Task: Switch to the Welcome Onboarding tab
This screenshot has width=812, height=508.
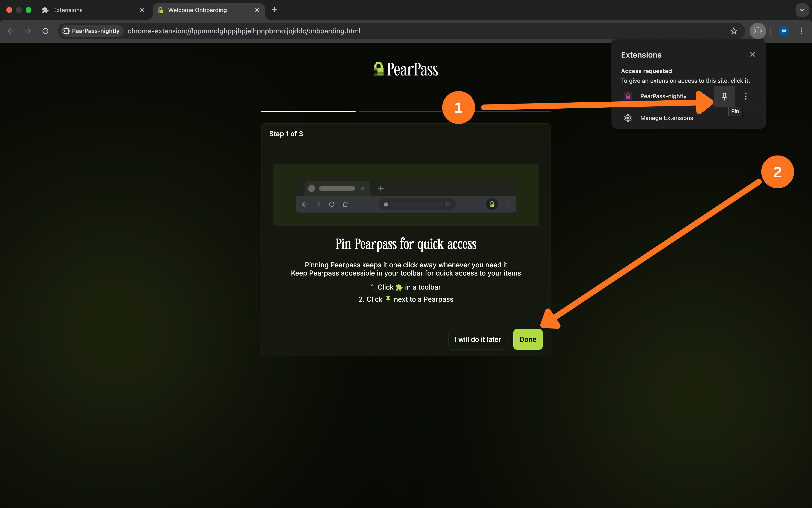Action: click(x=209, y=10)
